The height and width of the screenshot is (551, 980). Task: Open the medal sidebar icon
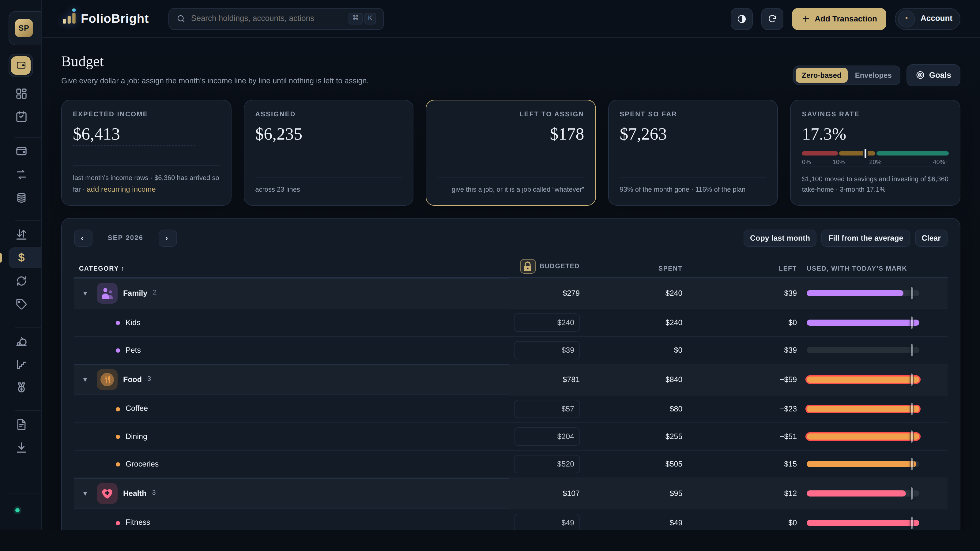click(x=21, y=388)
